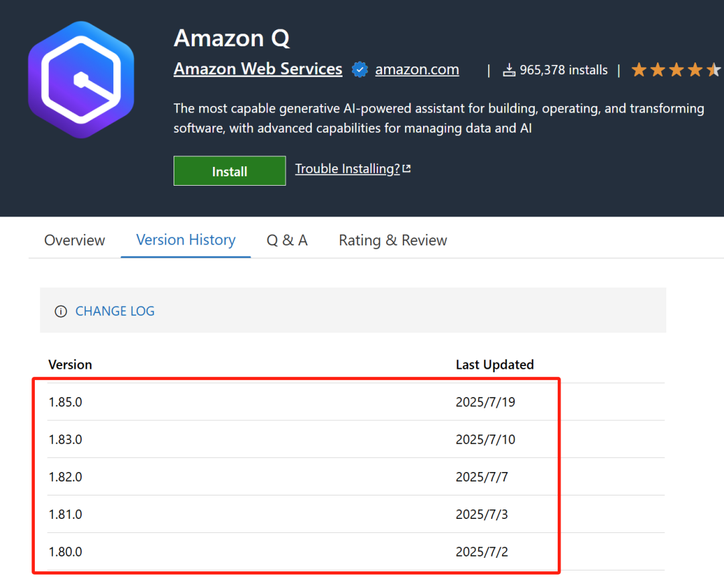Select the 1.82.0 version row
This screenshot has width=724, height=588.
tap(66, 477)
